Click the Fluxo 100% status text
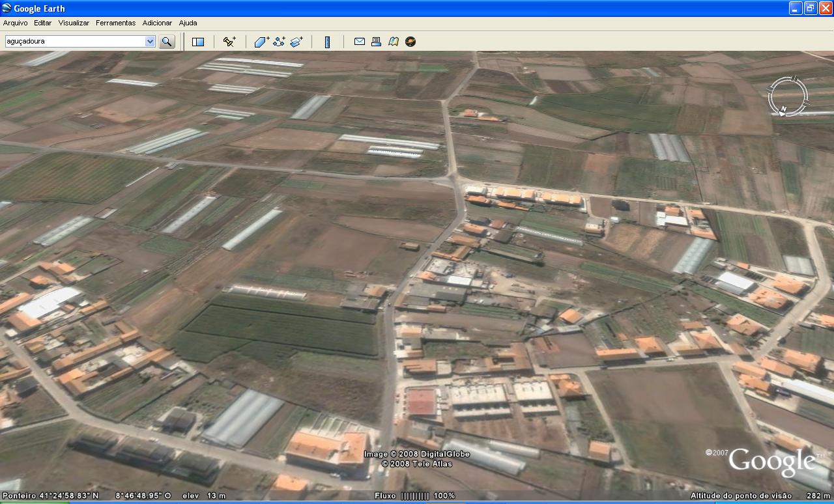This screenshot has width=834, height=504. pyautogui.click(x=415, y=496)
